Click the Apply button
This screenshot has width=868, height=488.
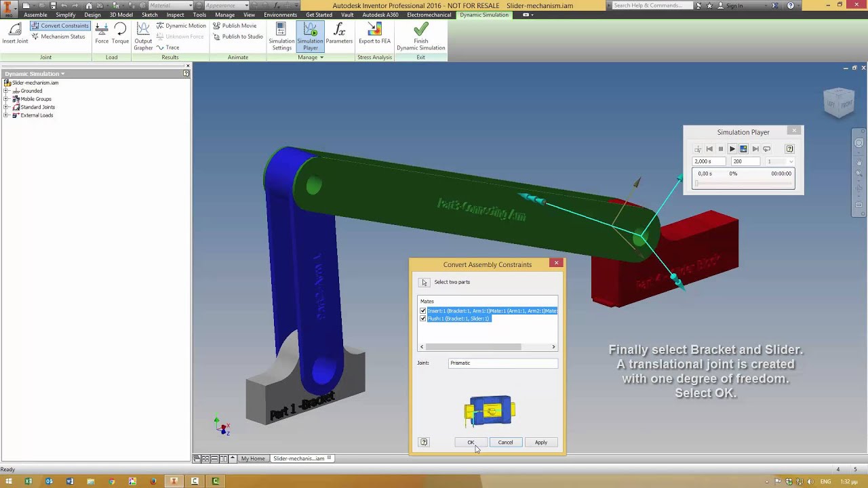(x=540, y=443)
